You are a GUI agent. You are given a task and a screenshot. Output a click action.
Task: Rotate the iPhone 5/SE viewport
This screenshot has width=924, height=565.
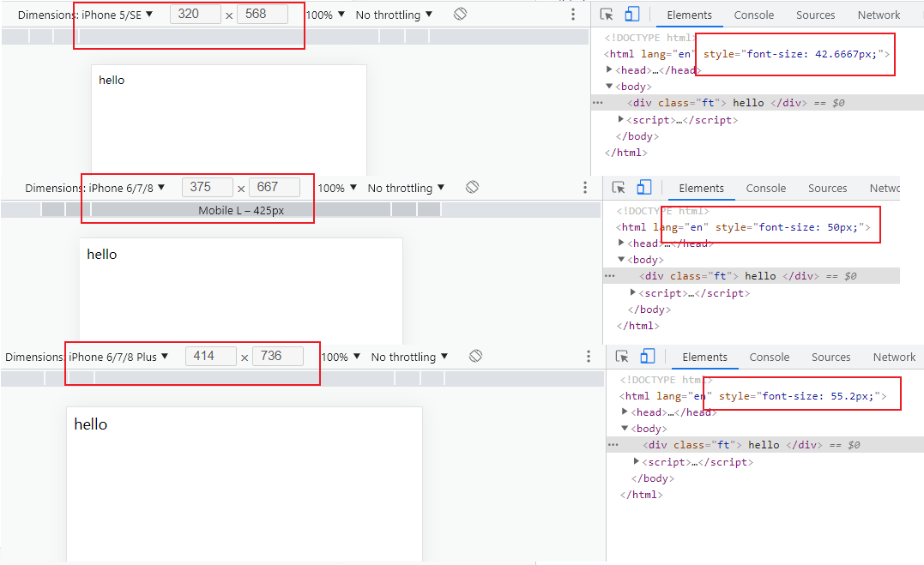coord(460,14)
